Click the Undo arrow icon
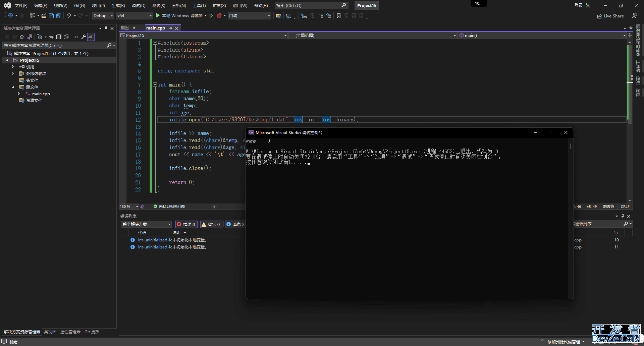 point(69,16)
